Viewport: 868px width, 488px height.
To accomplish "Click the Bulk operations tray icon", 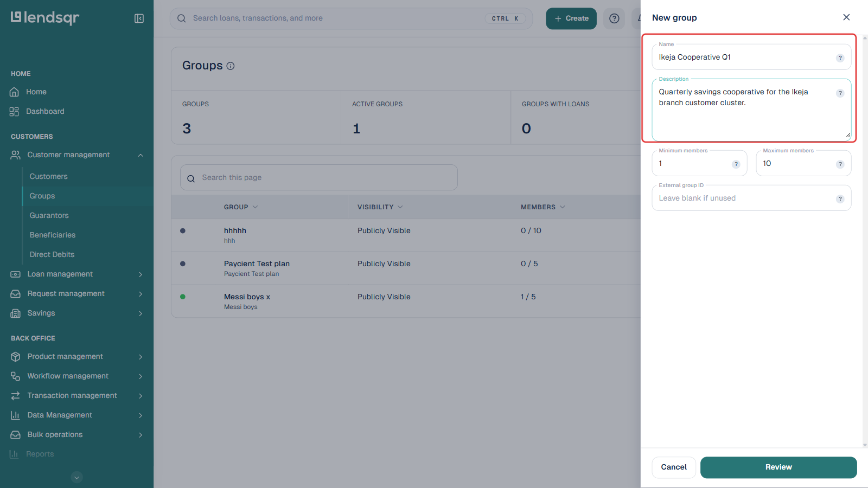I will coord(16,434).
